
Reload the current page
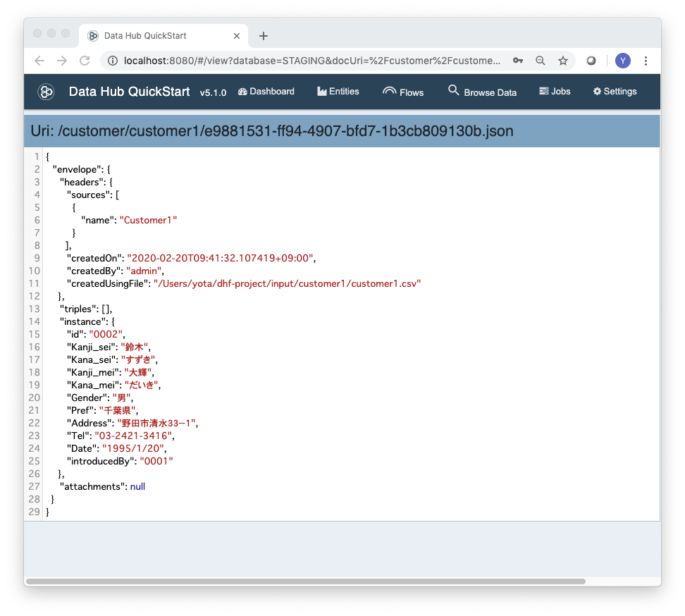85,61
